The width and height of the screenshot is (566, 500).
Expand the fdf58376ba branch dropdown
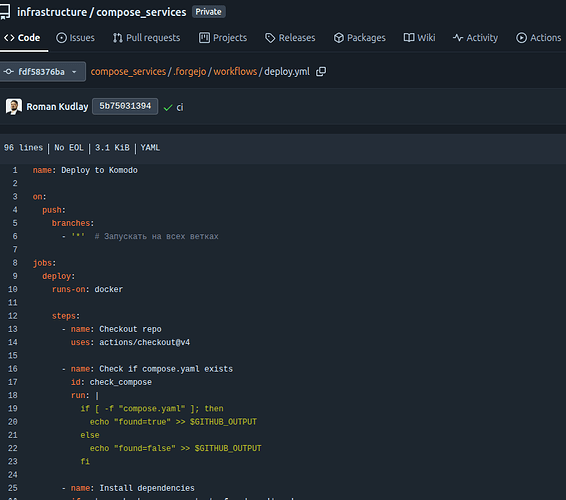tap(42, 71)
